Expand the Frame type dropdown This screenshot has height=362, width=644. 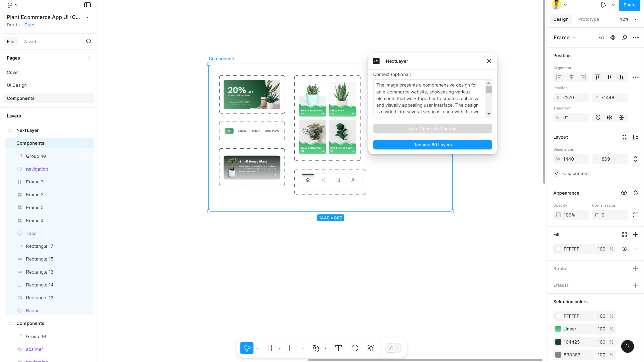(574, 38)
